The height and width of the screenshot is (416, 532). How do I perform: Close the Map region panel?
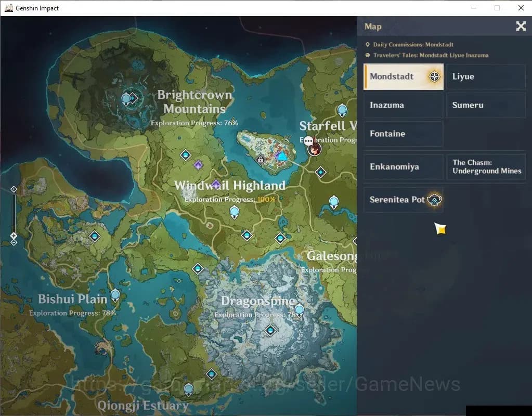coord(521,26)
